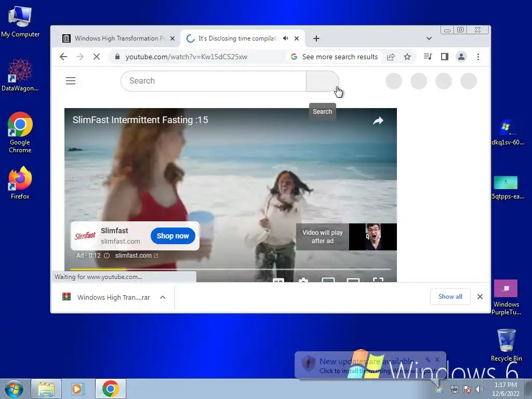This screenshot has width=532, height=399.
Task: Click the share page icon in address bar
Action: (x=391, y=57)
